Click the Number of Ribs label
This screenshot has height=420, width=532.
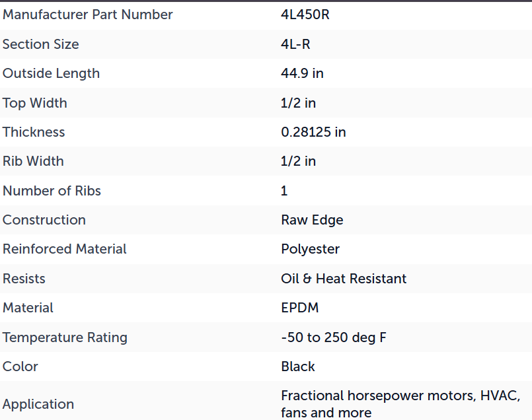(52, 190)
